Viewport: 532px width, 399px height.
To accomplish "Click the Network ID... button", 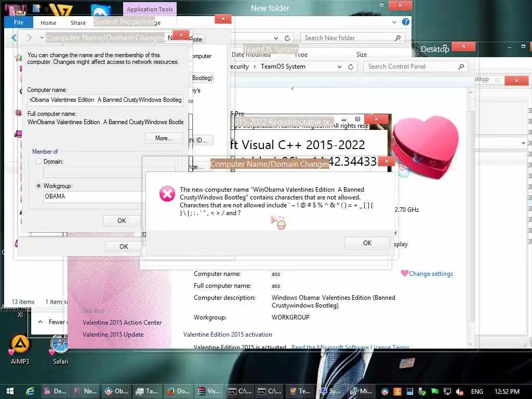I will [201, 140].
